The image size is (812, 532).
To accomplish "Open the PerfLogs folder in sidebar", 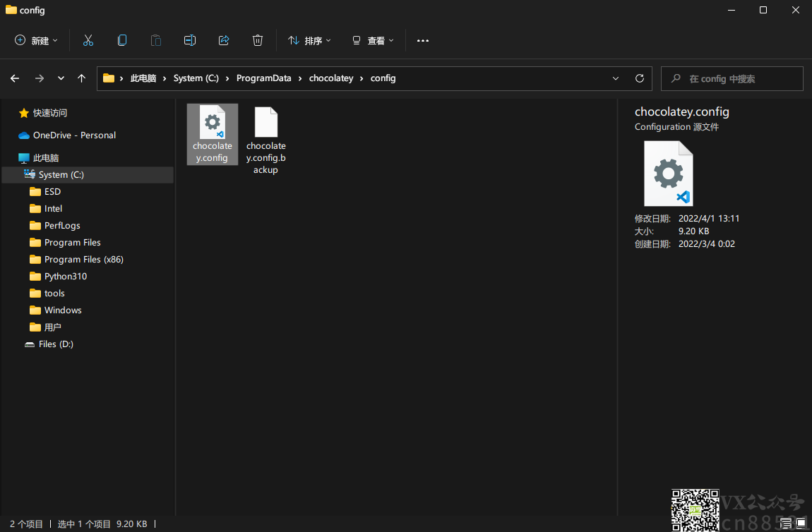I will point(55,226).
